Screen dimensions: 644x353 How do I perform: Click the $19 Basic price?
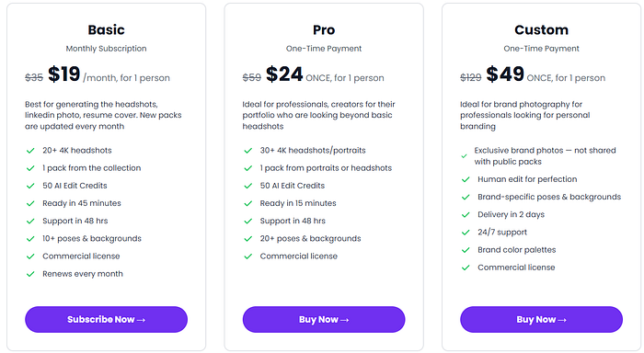coord(64,74)
